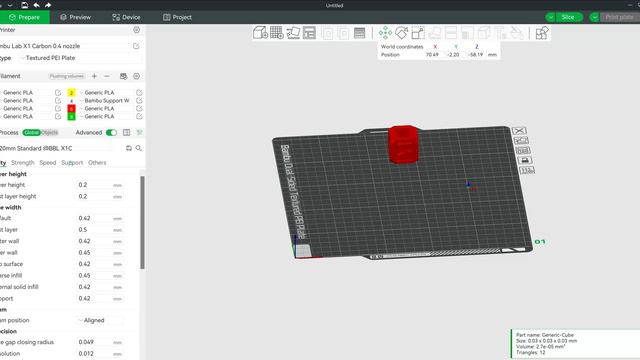Select the Color painting bucket tool

point(517,33)
